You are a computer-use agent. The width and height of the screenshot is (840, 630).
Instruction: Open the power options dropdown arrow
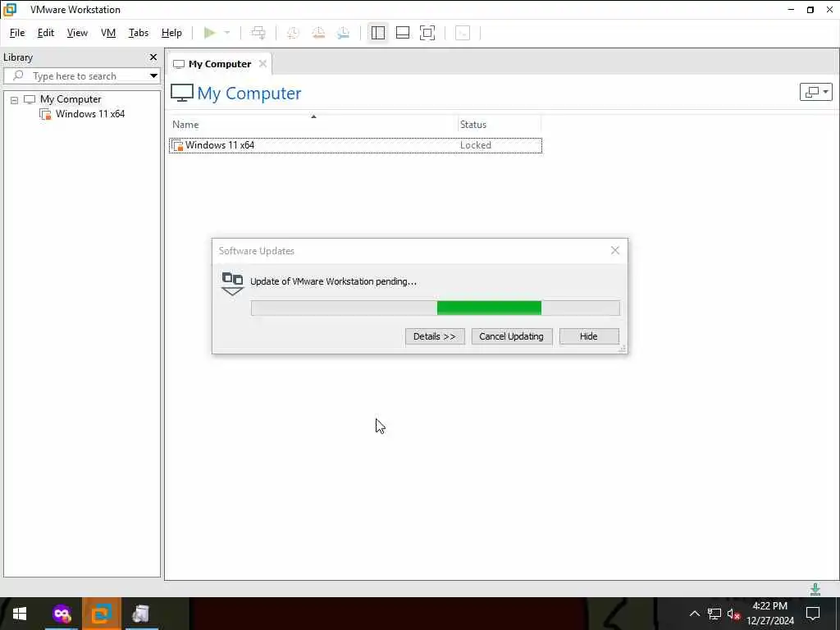click(227, 33)
